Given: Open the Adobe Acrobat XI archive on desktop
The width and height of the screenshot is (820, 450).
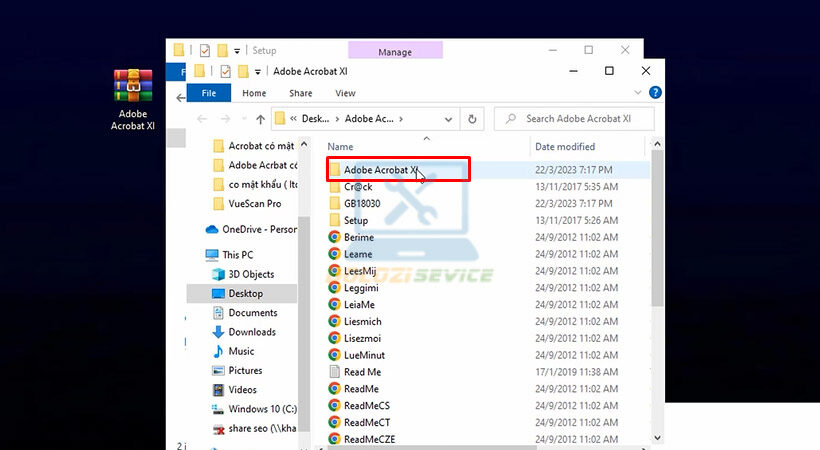Looking at the screenshot, I should [133, 99].
